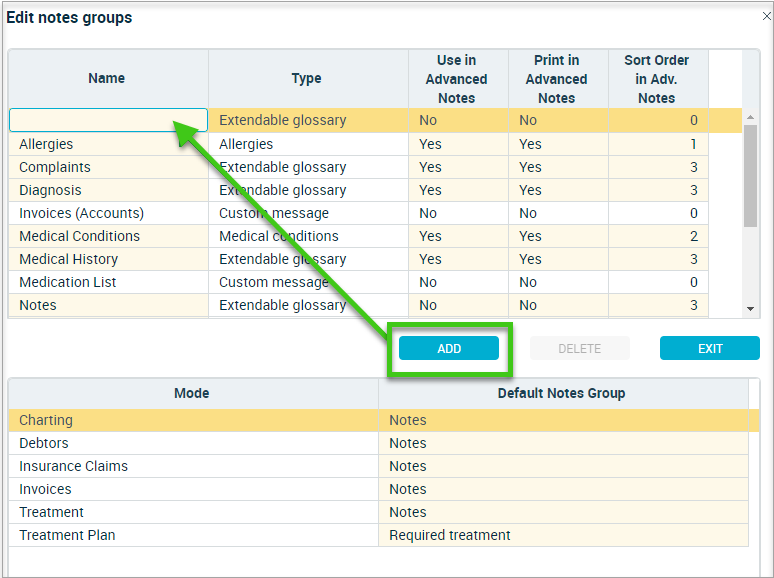Select the Complaints row name

[x=55, y=167]
